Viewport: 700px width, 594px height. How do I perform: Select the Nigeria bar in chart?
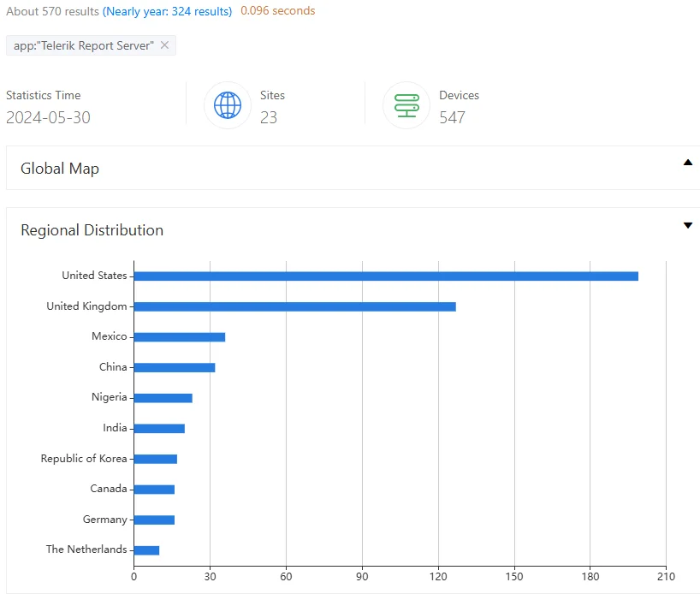(163, 398)
